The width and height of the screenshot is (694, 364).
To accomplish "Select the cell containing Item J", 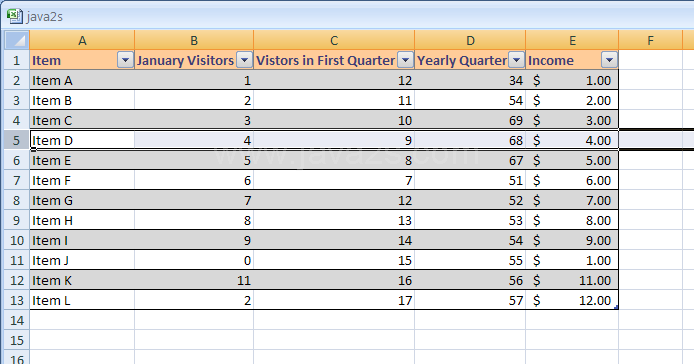I will point(82,260).
